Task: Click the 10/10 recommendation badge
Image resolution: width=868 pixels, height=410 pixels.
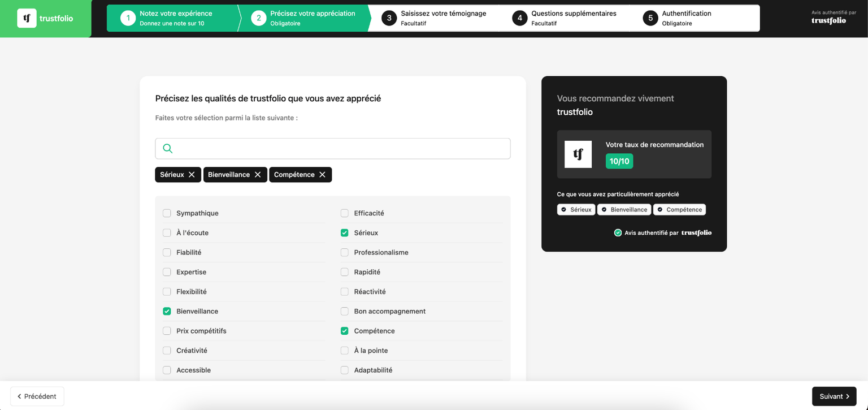Action: [x=619, y=161]
